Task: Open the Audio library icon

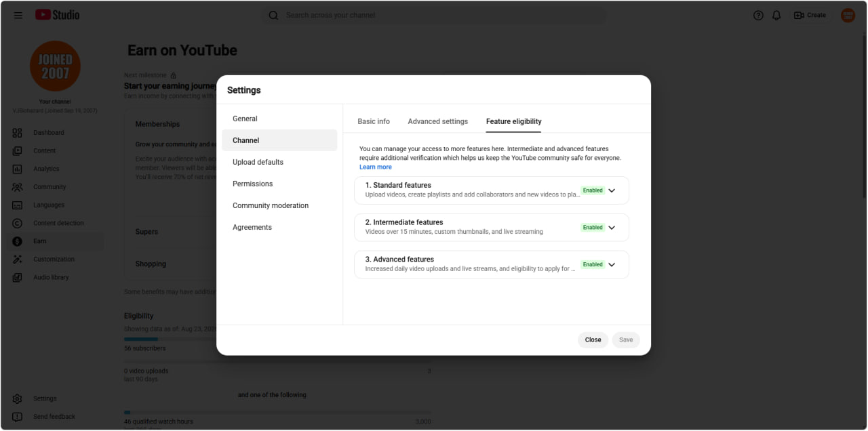Action: tap(18, 277)
